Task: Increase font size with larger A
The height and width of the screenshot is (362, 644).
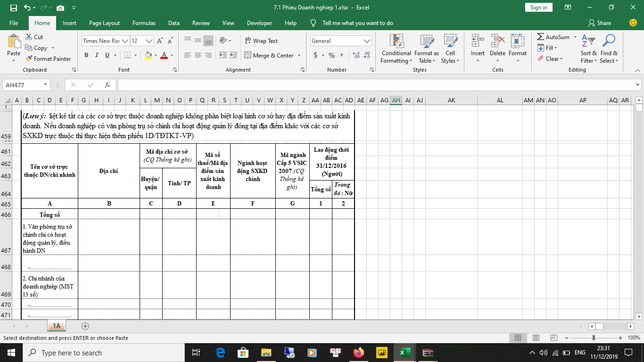Action: tap(160, 41)
